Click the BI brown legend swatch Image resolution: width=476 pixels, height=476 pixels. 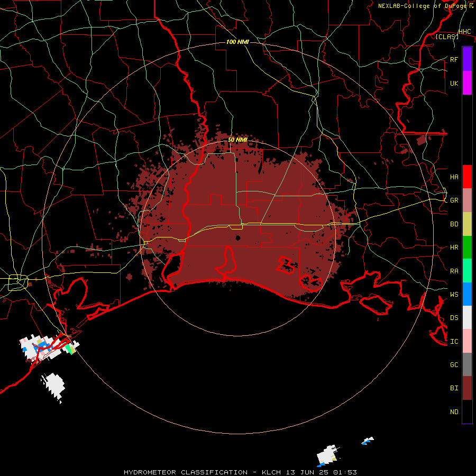tap(467, 388)
